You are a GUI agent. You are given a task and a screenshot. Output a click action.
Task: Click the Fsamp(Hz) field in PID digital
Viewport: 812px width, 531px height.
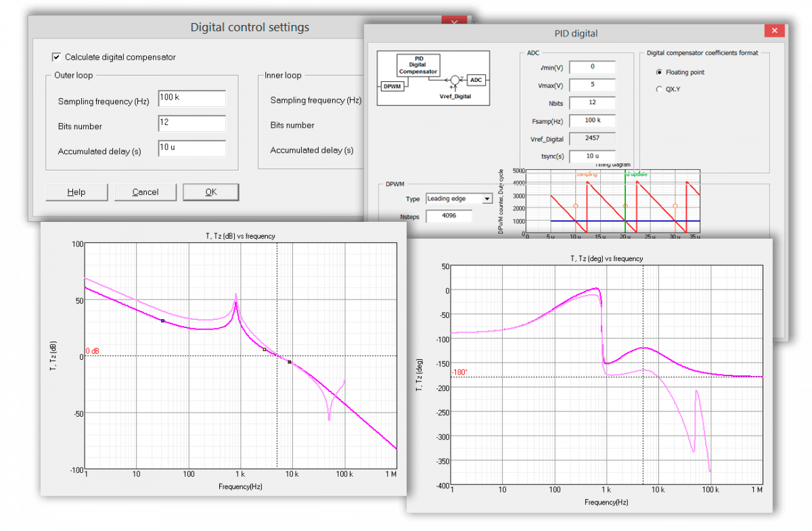tap(592, 121)
